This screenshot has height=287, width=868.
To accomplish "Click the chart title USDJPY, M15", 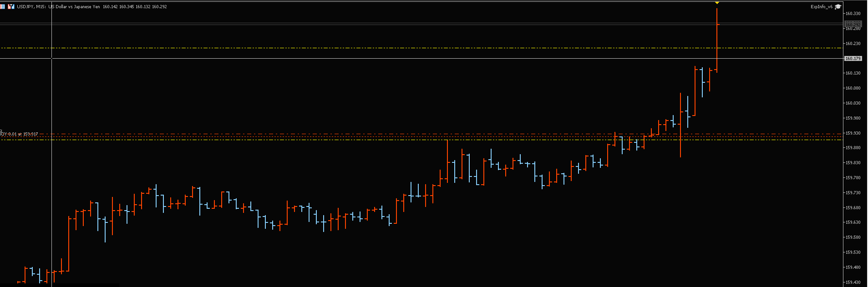I will click(31, 7).
